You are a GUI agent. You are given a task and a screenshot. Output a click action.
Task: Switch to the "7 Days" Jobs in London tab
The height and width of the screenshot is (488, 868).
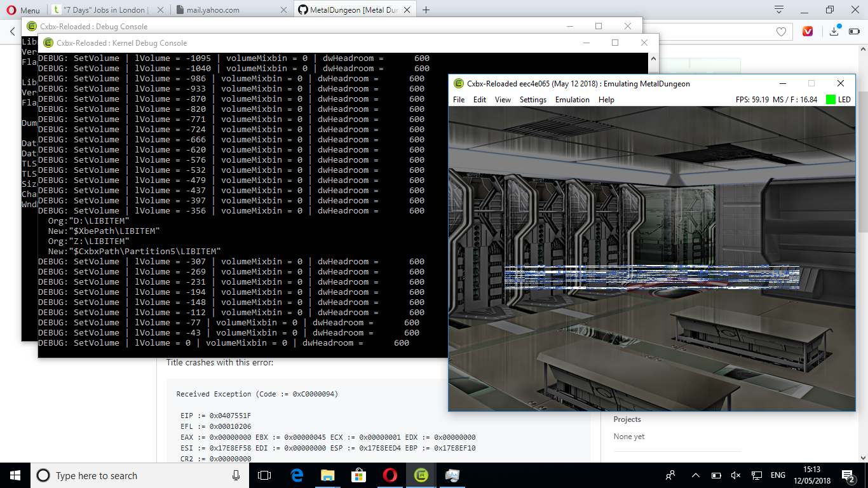(x=105, y=10)
